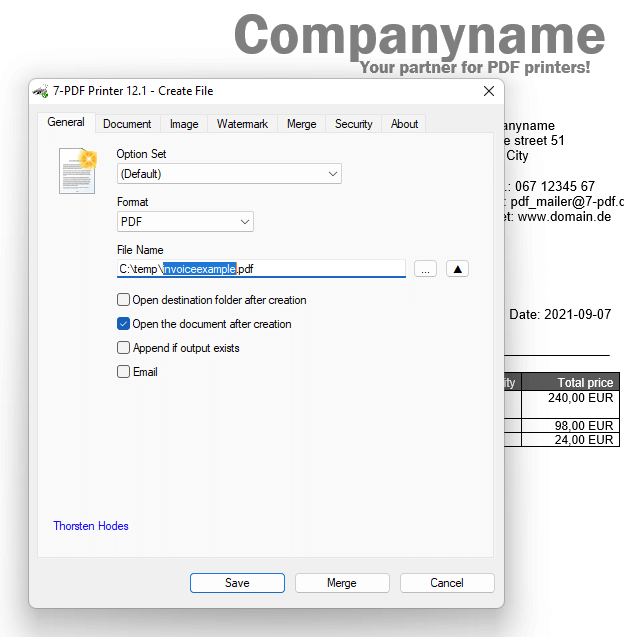Click the File Name label
The image size is (624, 637).
(140, 250)
